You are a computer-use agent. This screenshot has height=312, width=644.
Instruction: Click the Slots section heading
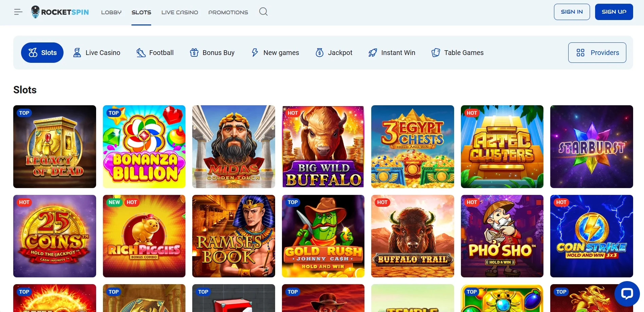click(x=25, y=90)
